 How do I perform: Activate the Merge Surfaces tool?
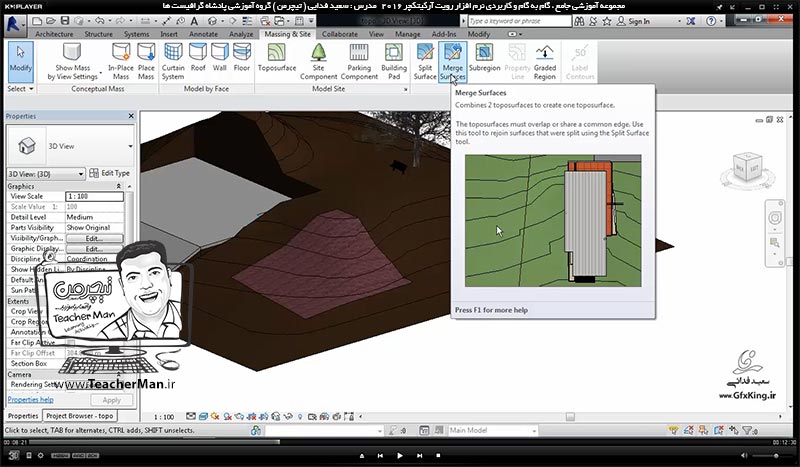(453, 61)
